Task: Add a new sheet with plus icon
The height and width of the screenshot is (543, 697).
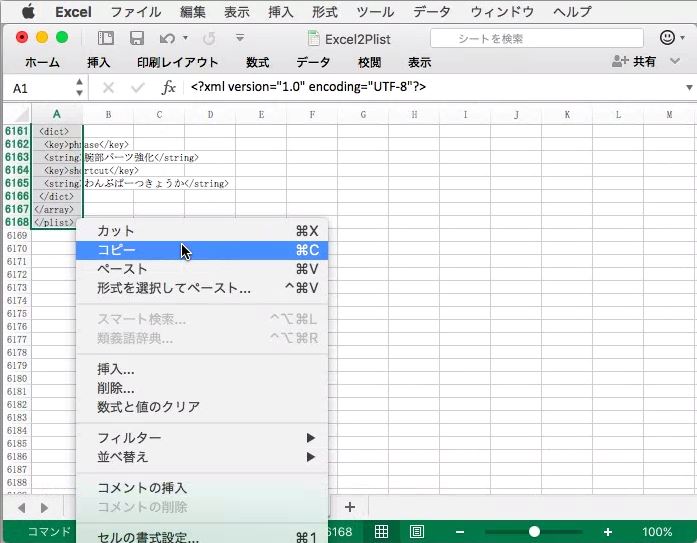Action: 350,507
